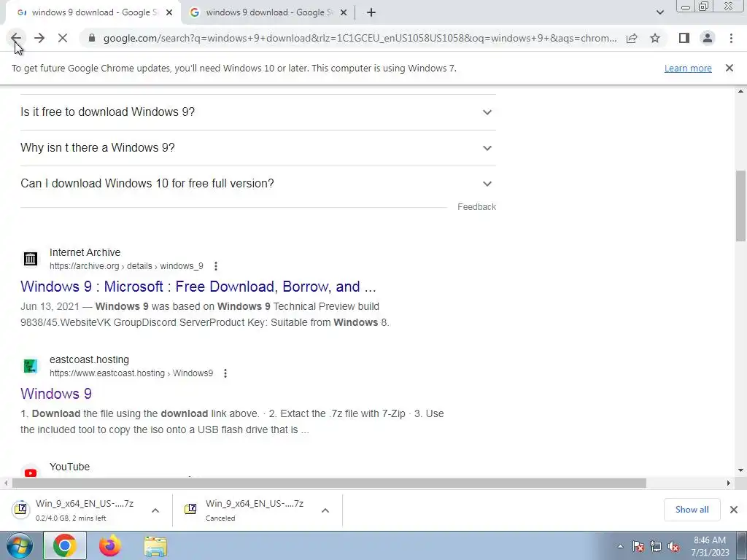The image size is (747, 560).
Task: Show hidden system tray icons
Action: pos(620,546)
